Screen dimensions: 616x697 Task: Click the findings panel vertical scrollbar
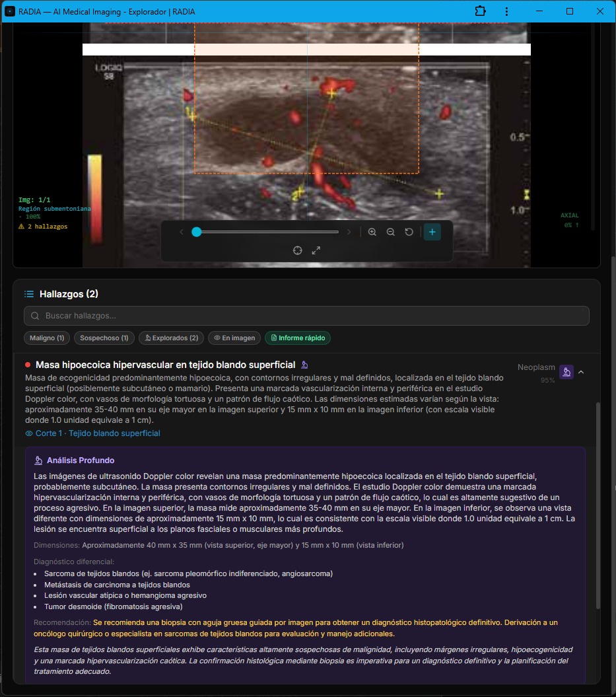[598, 505]
